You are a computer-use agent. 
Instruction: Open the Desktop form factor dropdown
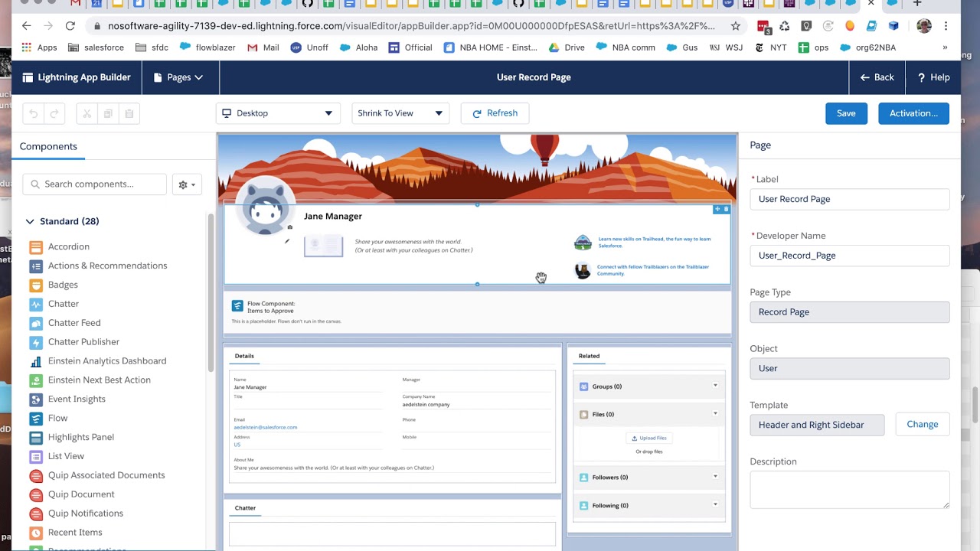pyautogui.click(x=278, y=113)
